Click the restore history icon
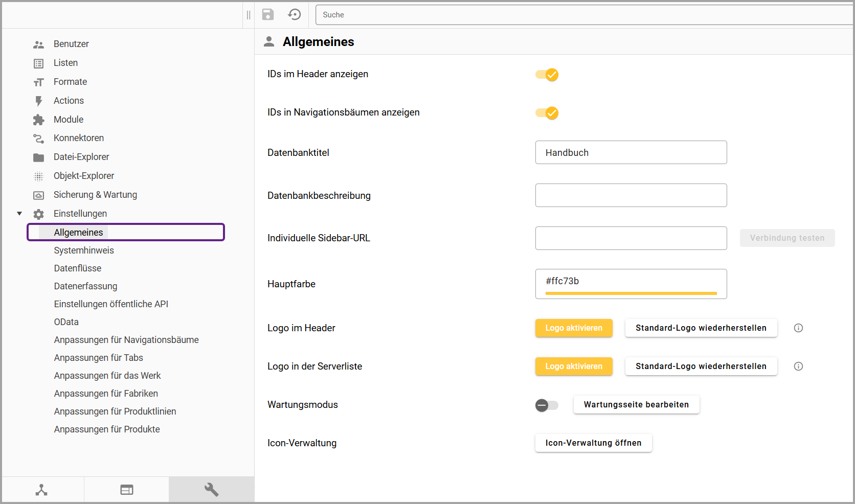 [295, 14]
